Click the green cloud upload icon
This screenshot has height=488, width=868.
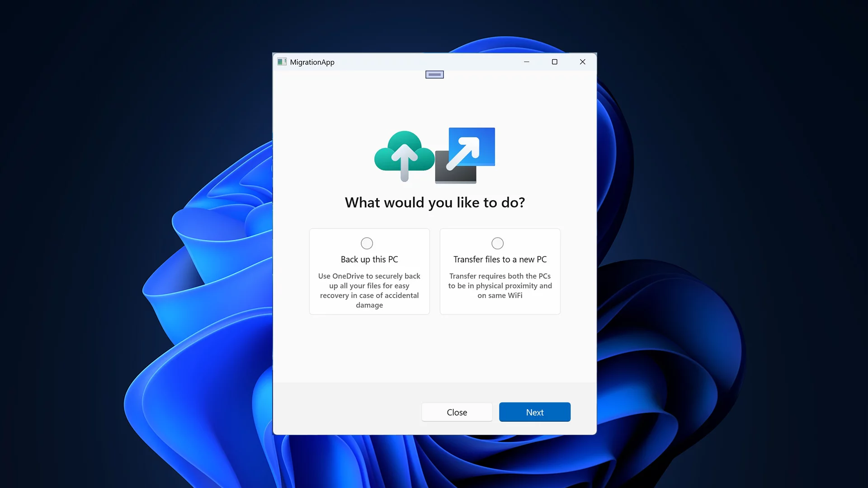[x=404, y=156]
